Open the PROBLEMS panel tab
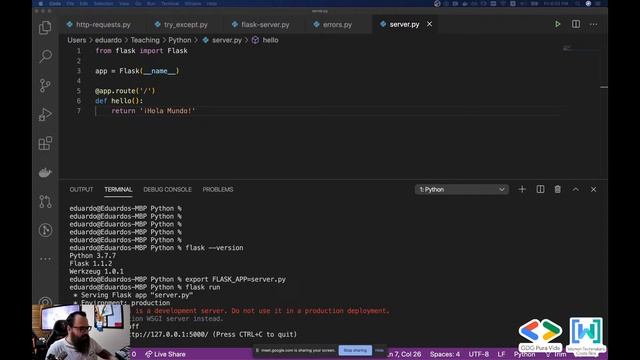Screen dimensions: 640x360 coord(218,189)
